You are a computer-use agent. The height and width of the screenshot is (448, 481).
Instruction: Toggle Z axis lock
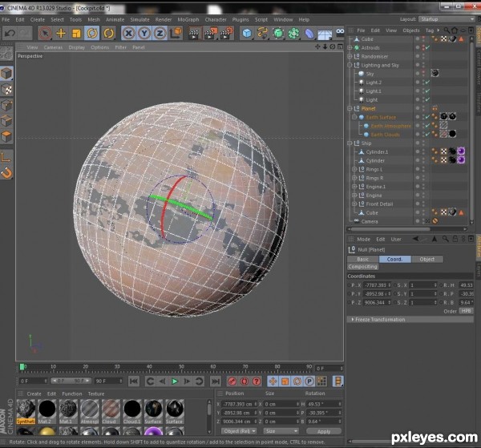pyautogui.click(x=160, y=33)
